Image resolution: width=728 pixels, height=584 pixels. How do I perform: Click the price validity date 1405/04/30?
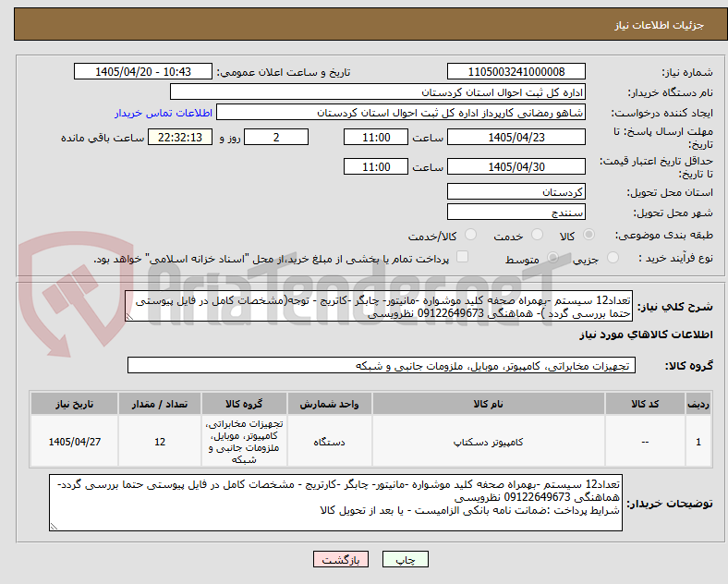coord(516,166)
